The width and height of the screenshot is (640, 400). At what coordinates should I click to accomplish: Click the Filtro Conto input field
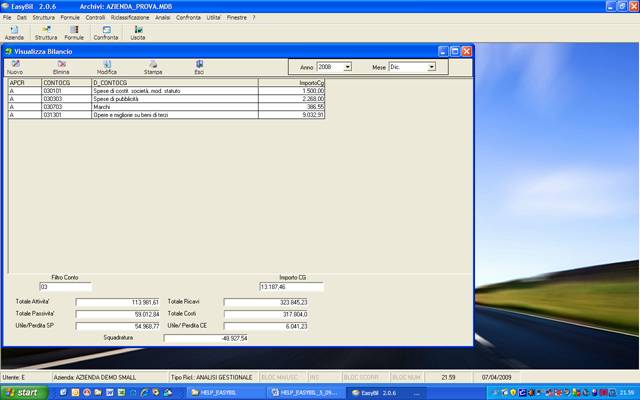(64, 287)
